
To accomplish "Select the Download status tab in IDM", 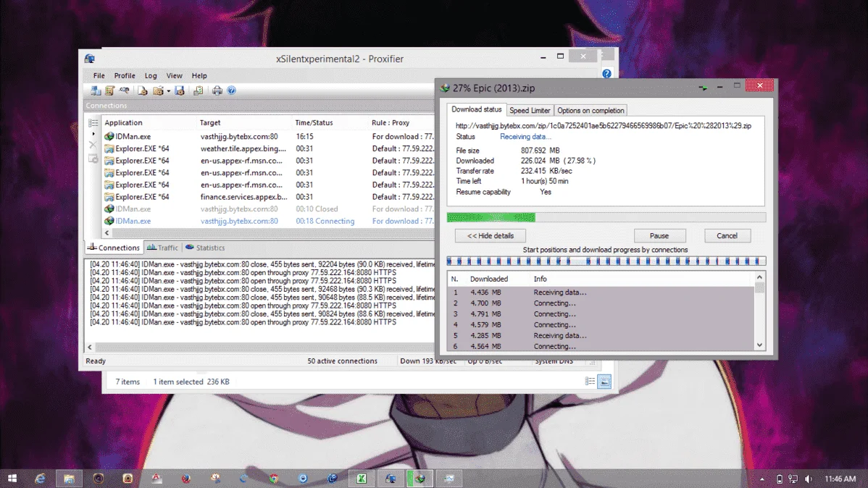I will [x=476, y=109].
